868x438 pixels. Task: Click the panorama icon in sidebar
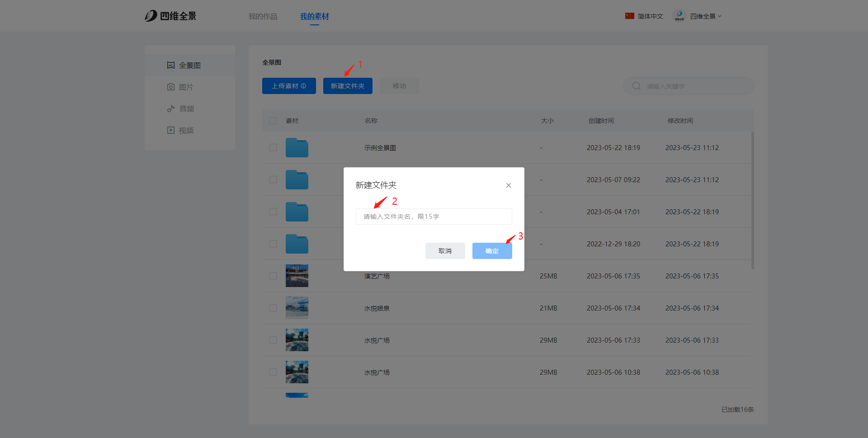170,65
